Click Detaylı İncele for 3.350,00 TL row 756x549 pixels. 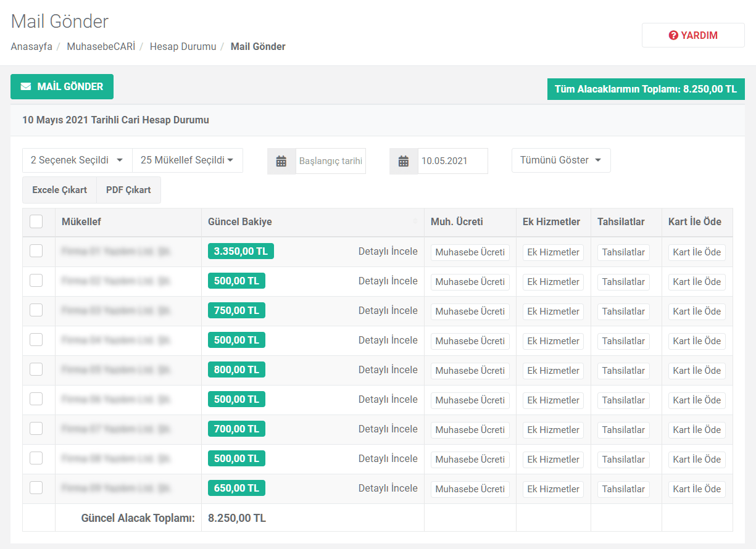(388, 252)
